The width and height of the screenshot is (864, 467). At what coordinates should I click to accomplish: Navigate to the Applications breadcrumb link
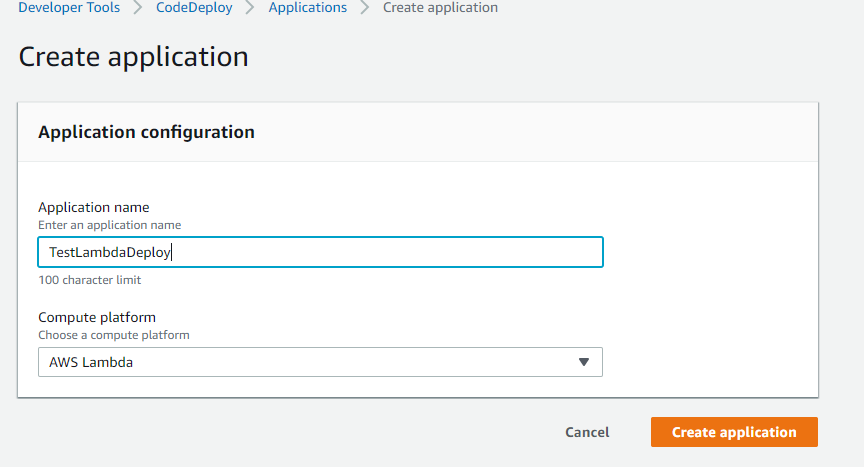click(x=307, y=8)
